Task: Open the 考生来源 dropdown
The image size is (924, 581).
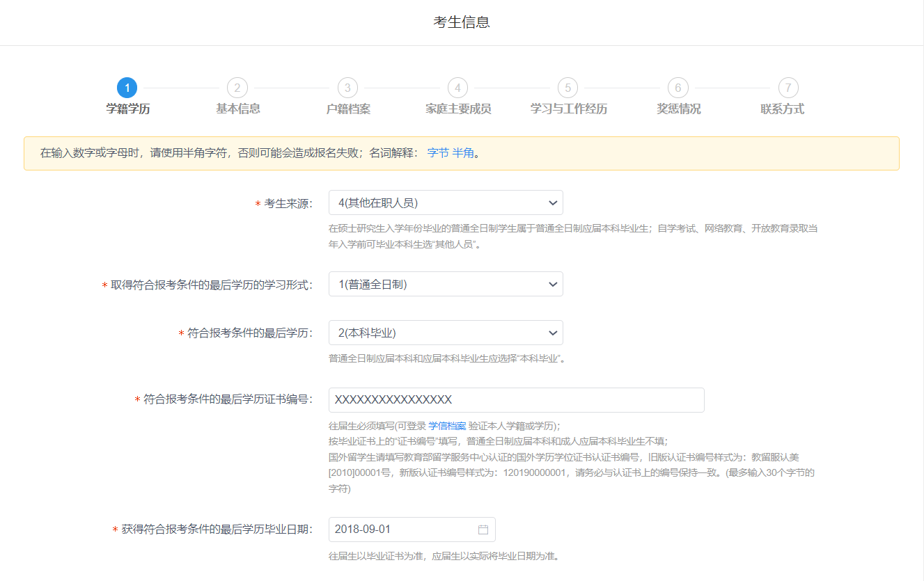Action: 446,202
